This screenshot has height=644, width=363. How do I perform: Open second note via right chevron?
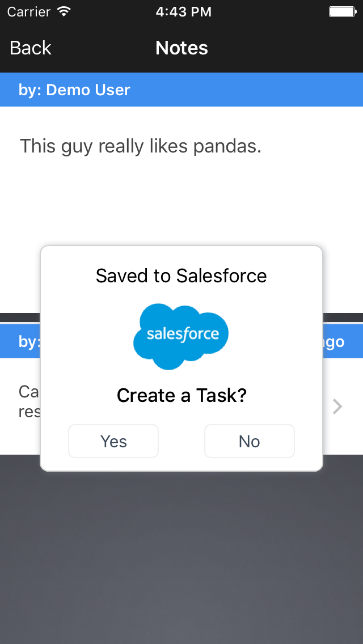click(337, 406)
